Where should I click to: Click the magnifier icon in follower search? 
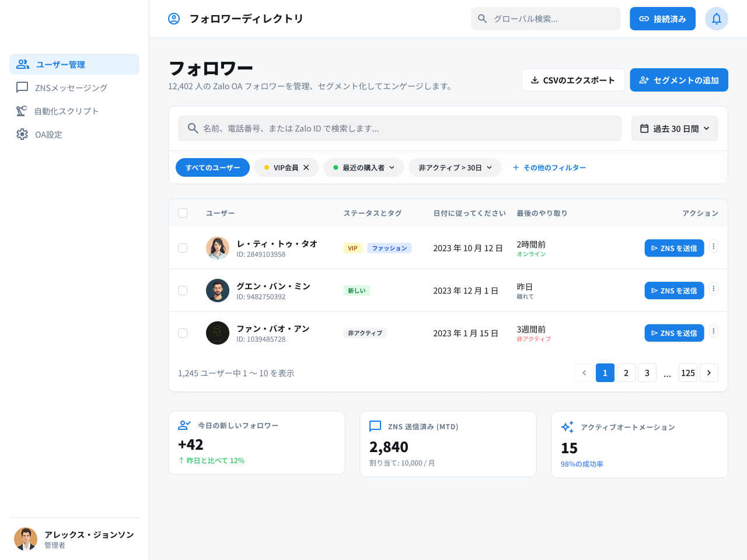(x=193, y=128)
